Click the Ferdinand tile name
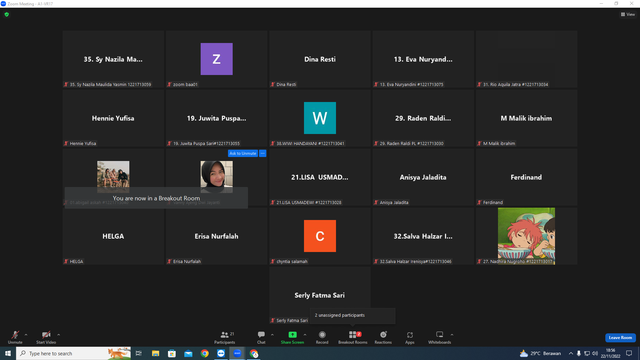Screen dimensions: 640x360 (x=526, y=177)
